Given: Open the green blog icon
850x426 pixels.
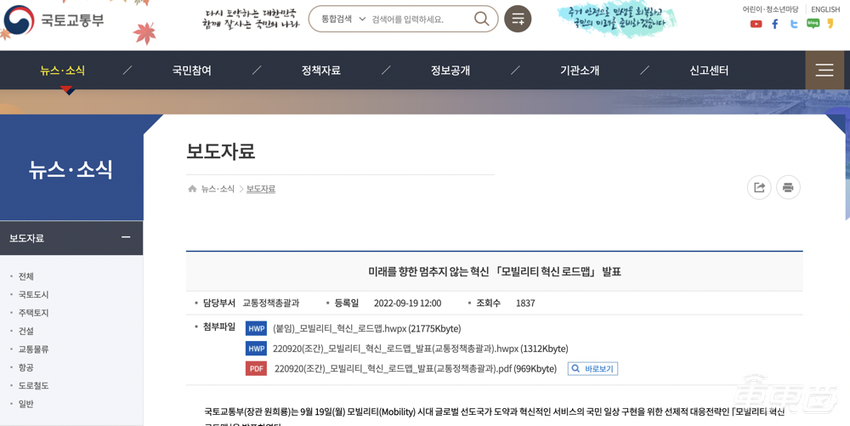Looking at the screenshot, I should coord(812,24).
